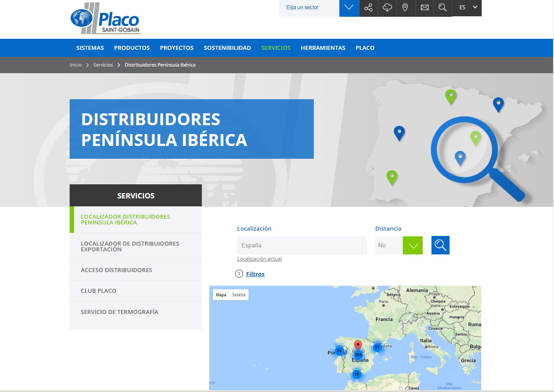Click the SERVICIOS sidebar header
554x392 pixels.
pos(136,195)
